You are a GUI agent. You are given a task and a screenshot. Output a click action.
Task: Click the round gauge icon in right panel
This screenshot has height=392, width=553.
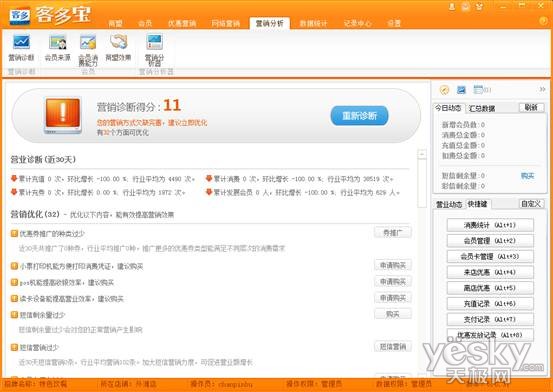click(444, 90)
